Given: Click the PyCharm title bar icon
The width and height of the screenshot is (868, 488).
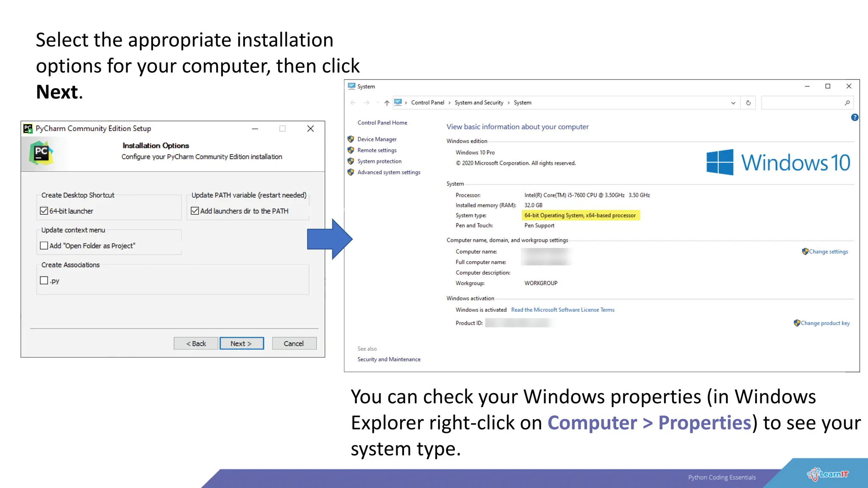Looking at the screenshot, I should click(28, 128).
